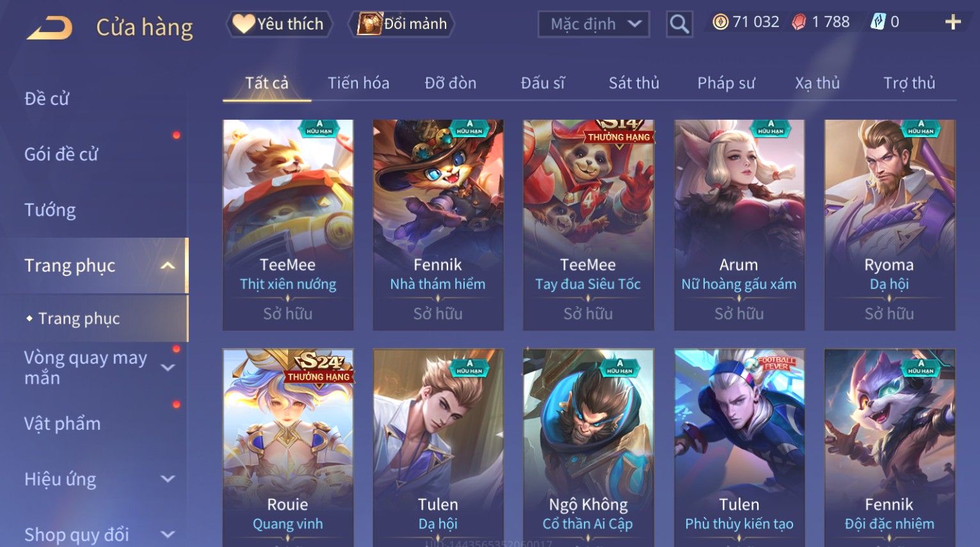980x547 pixels.
Task: Open the Gói đề cử sidebar item
Action: tap(61, 154)
